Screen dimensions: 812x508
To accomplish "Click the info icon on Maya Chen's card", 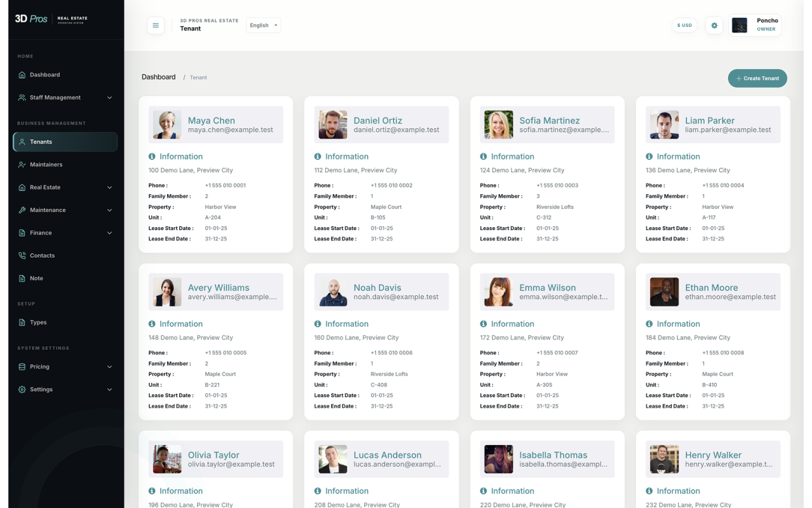I will 152,157.
